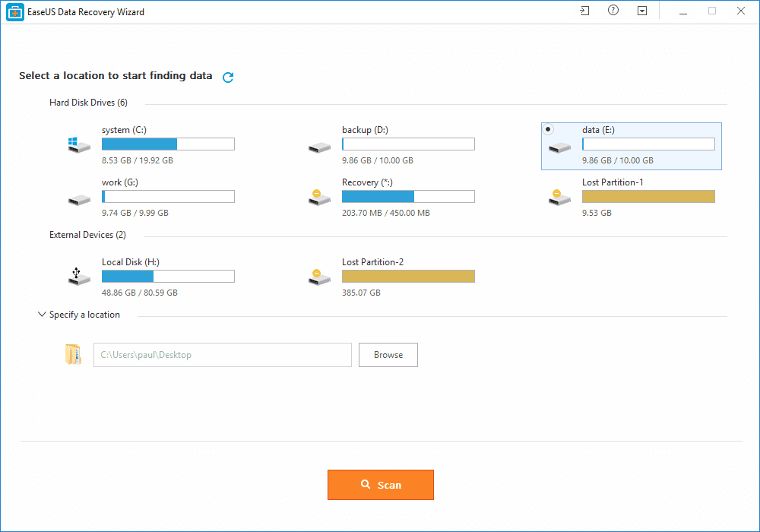Viewport: 760px width, 532px height.
Task: Open the help question mark icon
Action: (613, 11)
